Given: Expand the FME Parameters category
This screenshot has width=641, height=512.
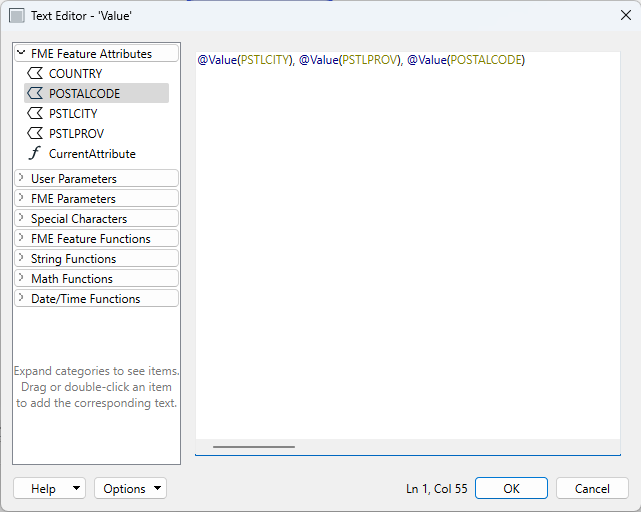Looking at the screenshot, I should 21,198.
